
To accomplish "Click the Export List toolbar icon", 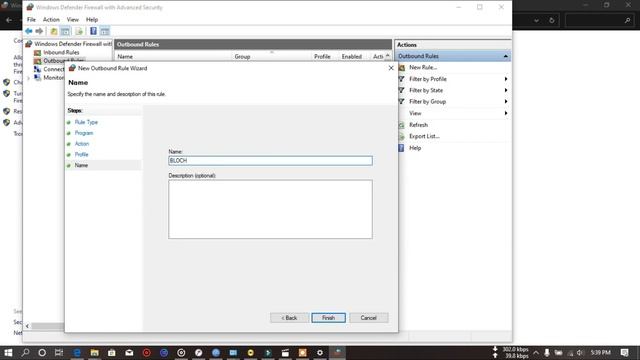I will pos(79,31).
